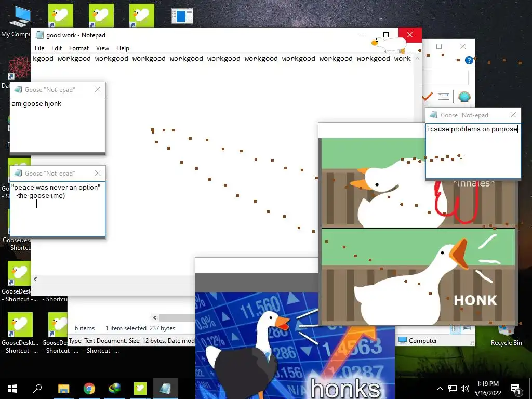Open the Edit menu in Notepad
This screenshot has height=399, width=532.
(56, 48)
